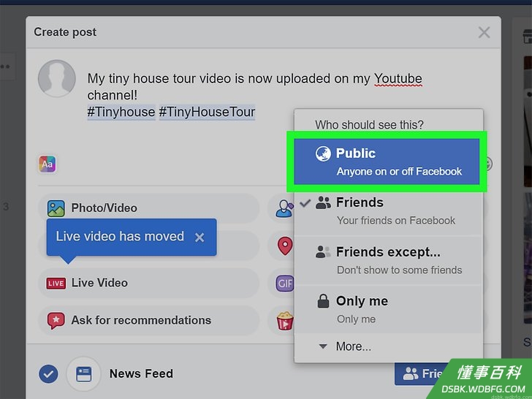Click into the post text area
This screenshot has width=532, height=399.
click(254, 95)
